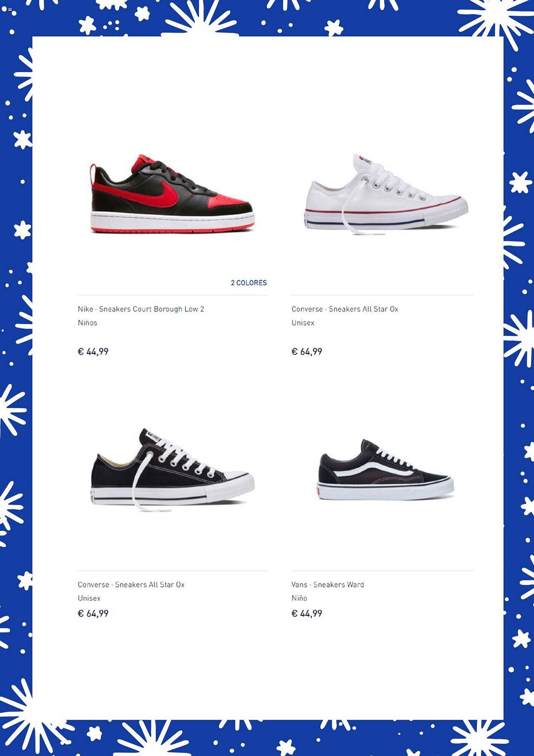
Task: Click the Vans Ward € 44,99 price
Action: tap(307, 613)
